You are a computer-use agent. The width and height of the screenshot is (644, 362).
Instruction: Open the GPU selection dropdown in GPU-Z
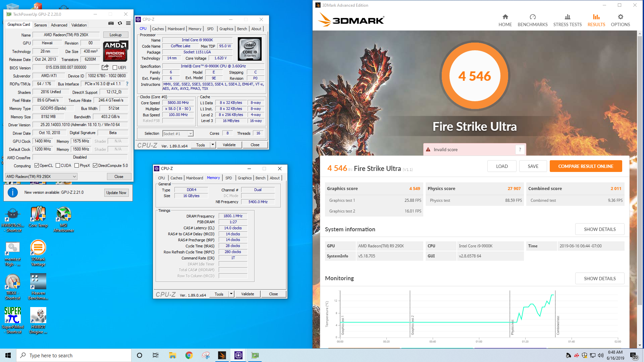[41, 177]
